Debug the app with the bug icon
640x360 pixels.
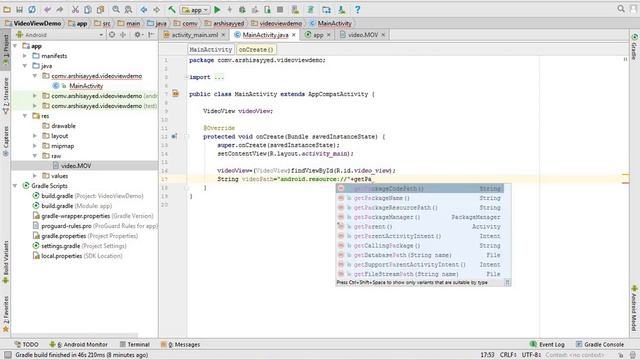point(242,9)
